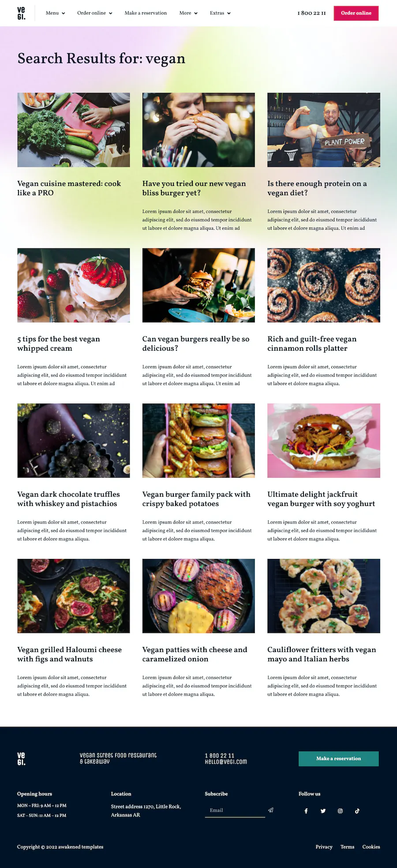Open the Instagram icon in footer
The width and height of the screenshot is (397, 868).
point(340,811)
